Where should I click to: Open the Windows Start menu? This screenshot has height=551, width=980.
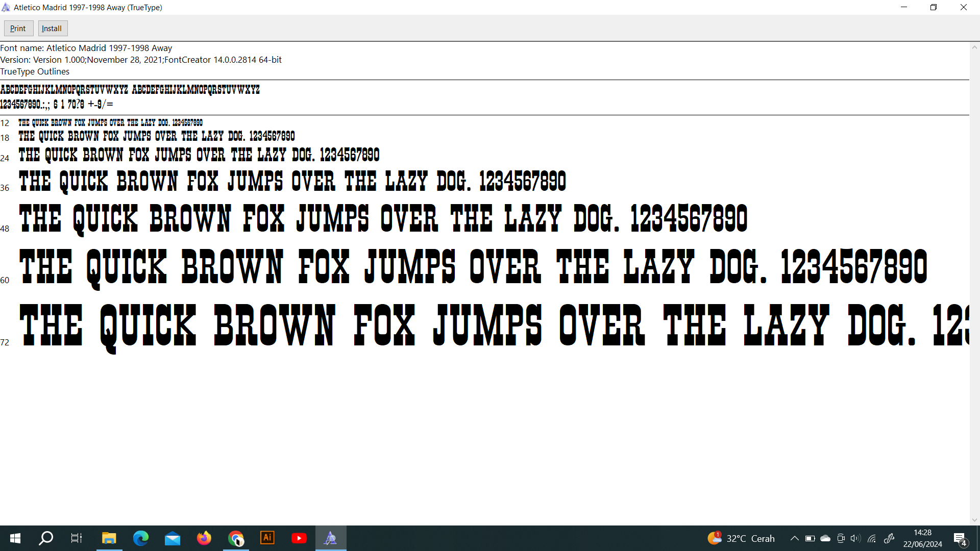(15, 538)
